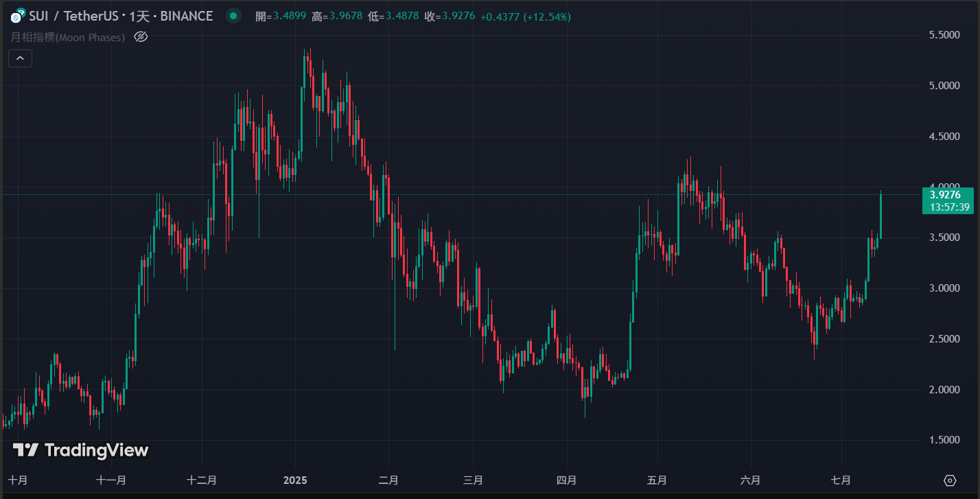The image size is (980, 499).
Task: Click the 2025 time axis label
Action: pos(295,480)
